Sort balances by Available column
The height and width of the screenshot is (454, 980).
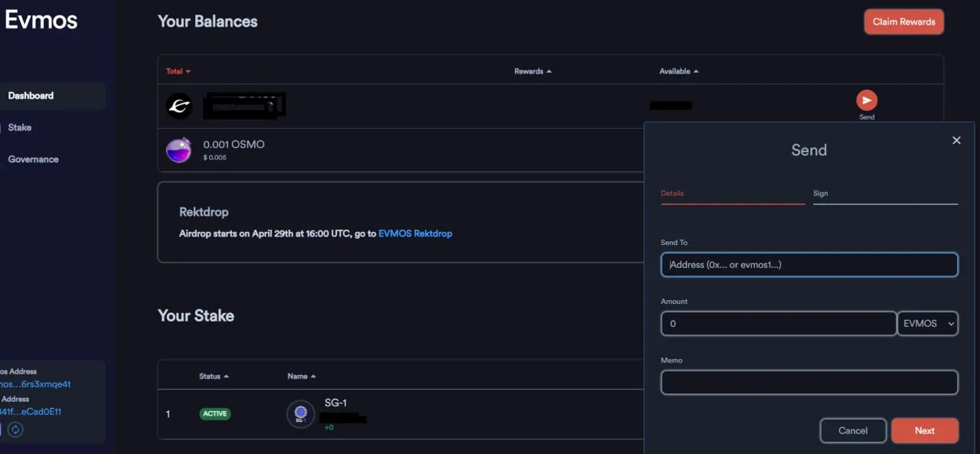click(679, 71)
